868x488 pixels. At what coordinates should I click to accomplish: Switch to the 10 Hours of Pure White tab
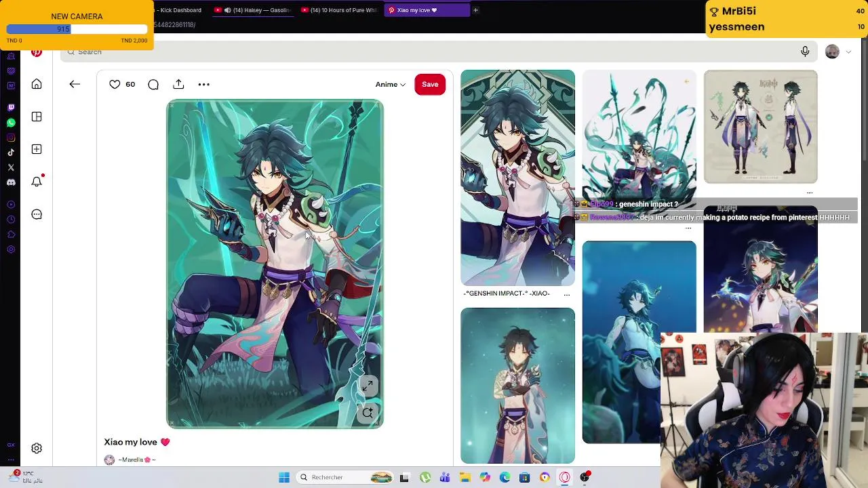(339, 10)
